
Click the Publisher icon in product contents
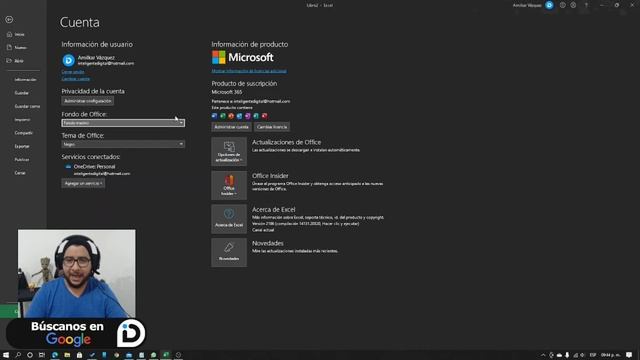point(256,116)
